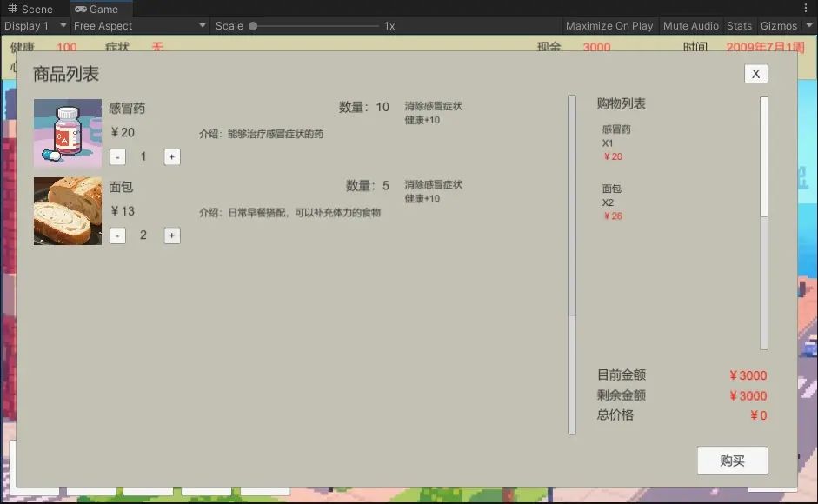This screenshot has height=504, width=818.
Task: Click the kebab menu in the top-right corner
Action: click(806, 8)
